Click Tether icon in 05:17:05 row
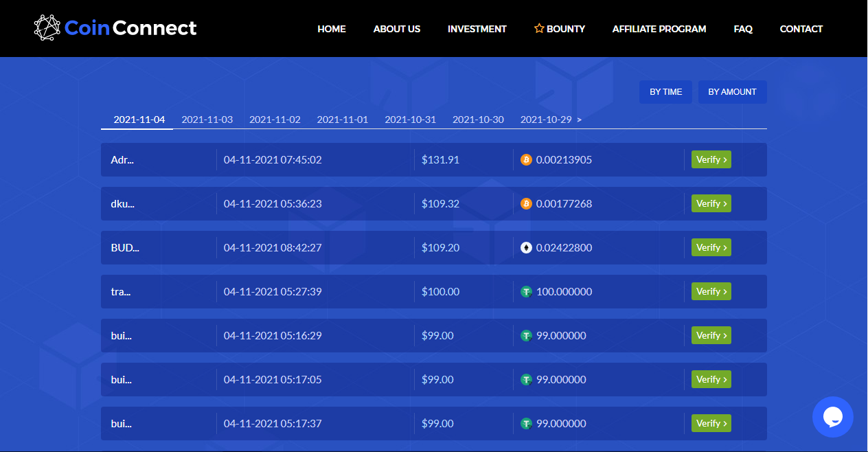The height and width of the screenshot is (452, 868). point(526,379)
